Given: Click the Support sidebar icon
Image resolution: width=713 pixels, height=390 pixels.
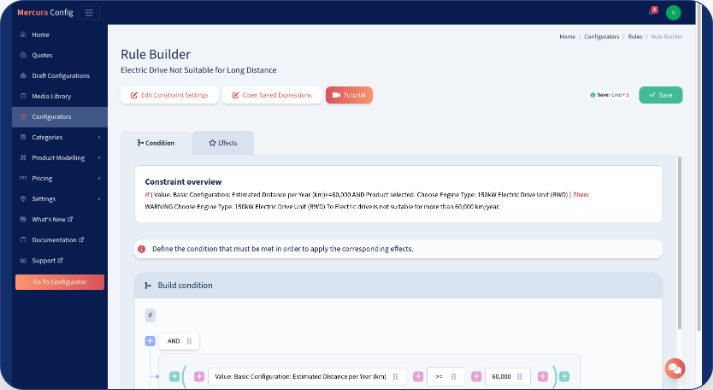Looking at the screenshot, I should pyautogui.click(x=23, y=260).
